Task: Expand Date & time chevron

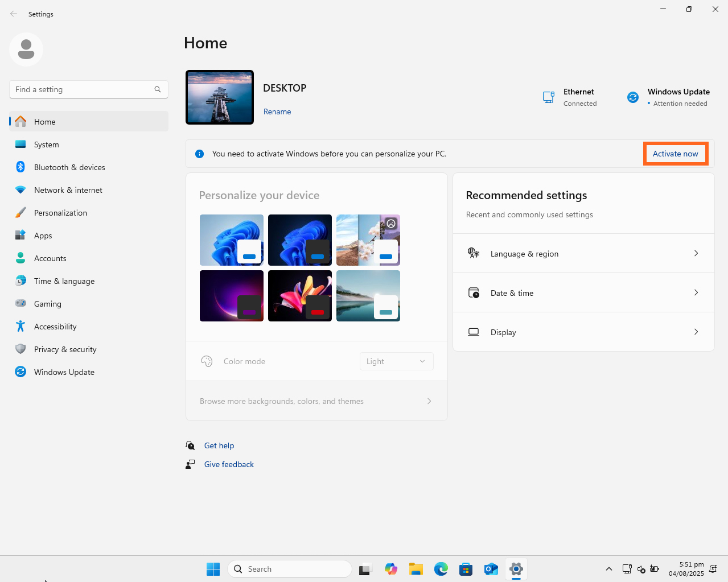Action: point(696,292)
